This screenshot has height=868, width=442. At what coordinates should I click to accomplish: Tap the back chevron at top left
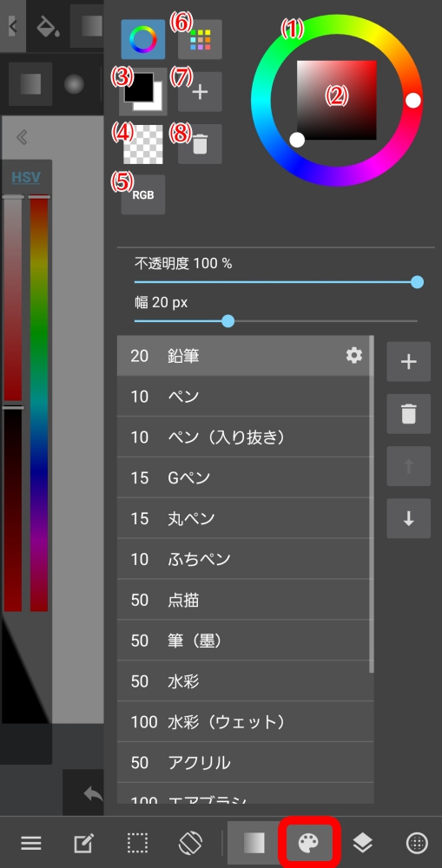click(x=12, y=26)
